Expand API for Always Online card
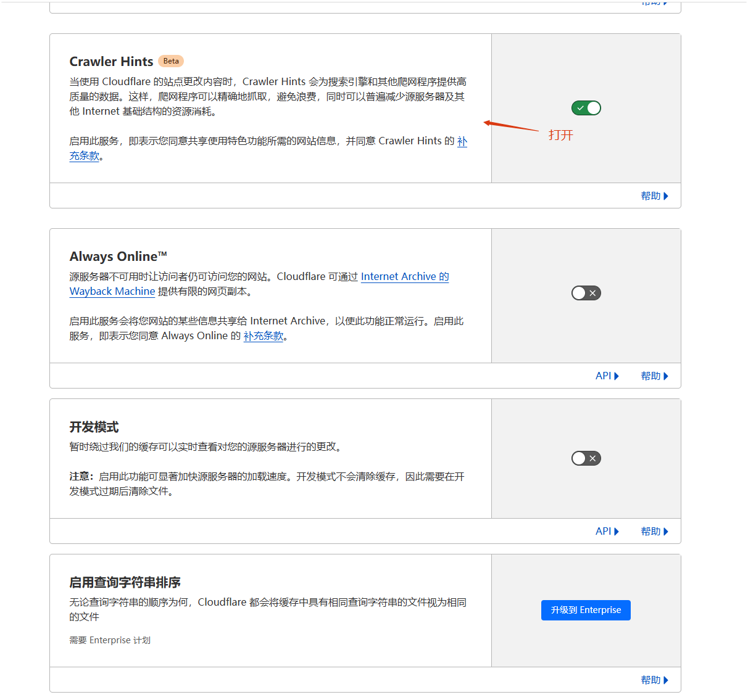Image resolution: width=748 pixels, height=700 pixels. click(602, 375)
